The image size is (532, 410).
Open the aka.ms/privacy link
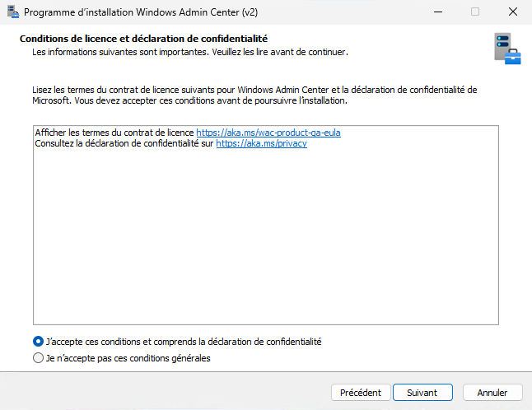coord(262,143)
